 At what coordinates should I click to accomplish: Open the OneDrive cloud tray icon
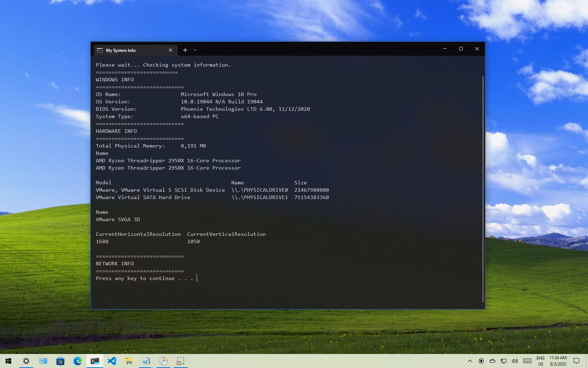(492, 361)
